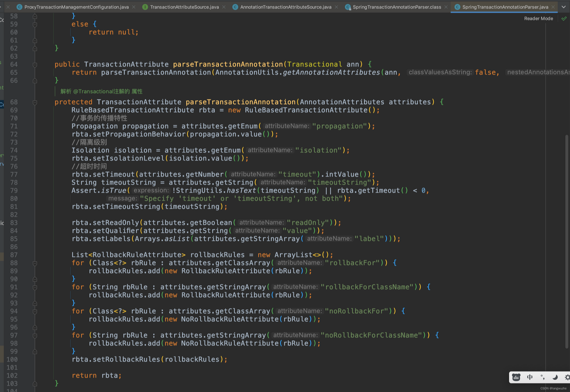Viewport: 570px width, 392px height.
Task: Click the "message:" parameter hint on line 80
Action: pos(123,198)
